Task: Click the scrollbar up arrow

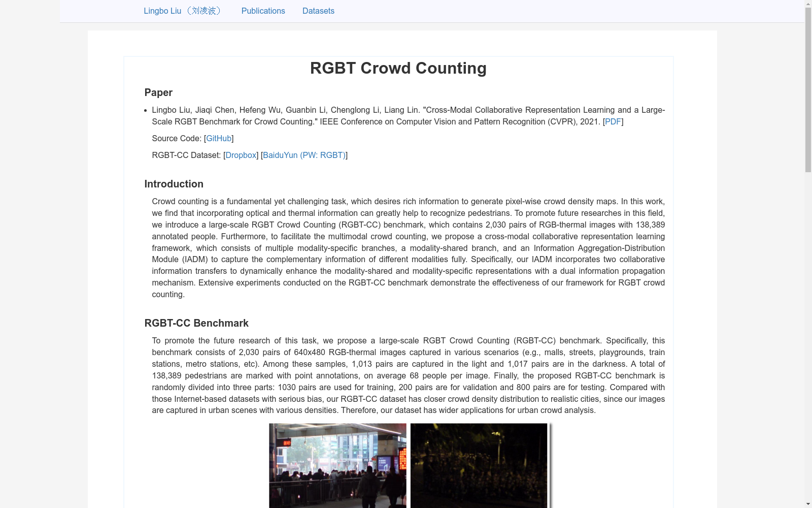Action: click(x=807, y=4)
